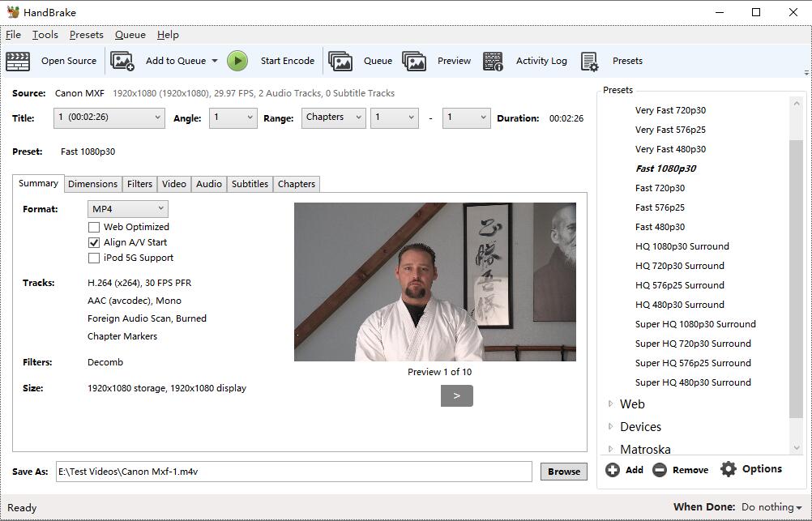Click the green Start Encode play icon
Viewport: 812px width, 521px height.
(x=237, y=61)
